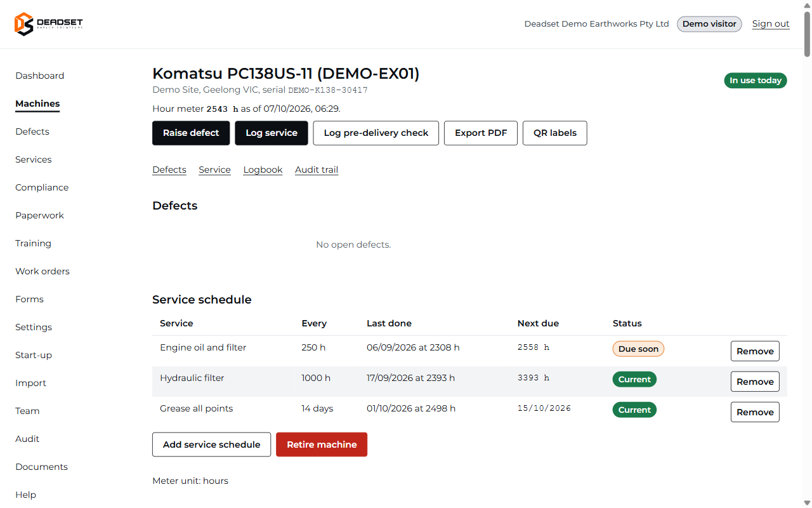Viewport: 812px width, 508px height.
Task: Jump to Audit trail link
Action: pos(317,170)
